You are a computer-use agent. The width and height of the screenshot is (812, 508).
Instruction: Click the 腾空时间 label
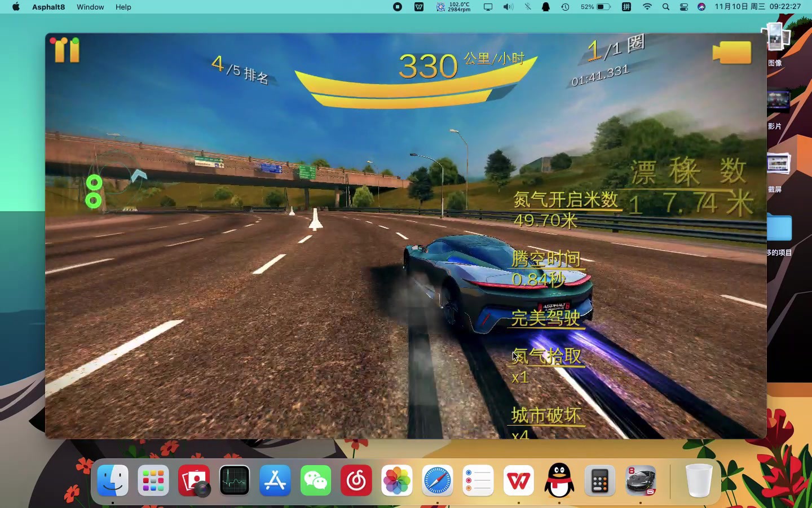coord(546,259)
